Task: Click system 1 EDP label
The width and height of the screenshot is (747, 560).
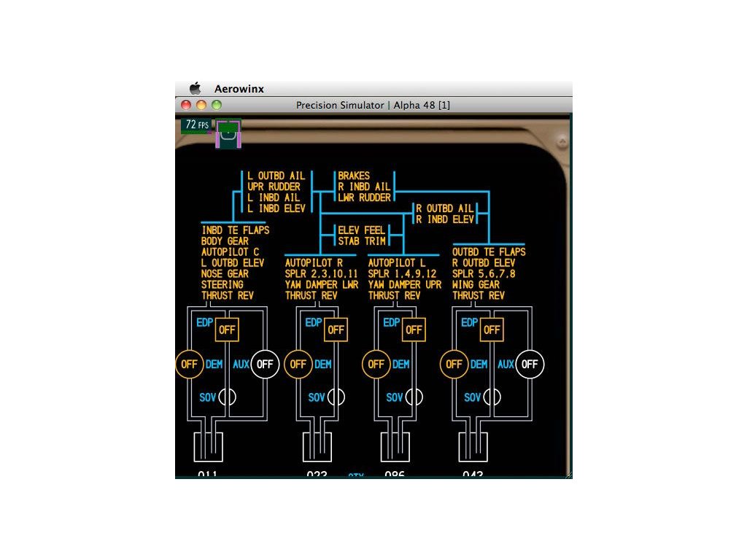Action: pyautogui.click(x=205, y=323)
